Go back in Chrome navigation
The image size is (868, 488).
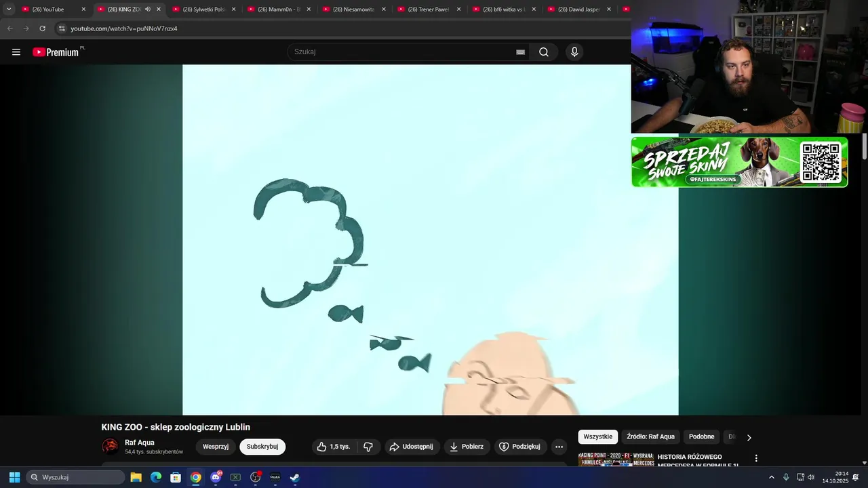point(9,28)
